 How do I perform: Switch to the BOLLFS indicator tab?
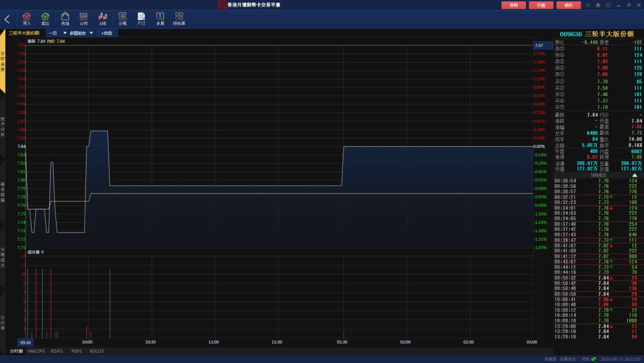[x=97, y=351]
